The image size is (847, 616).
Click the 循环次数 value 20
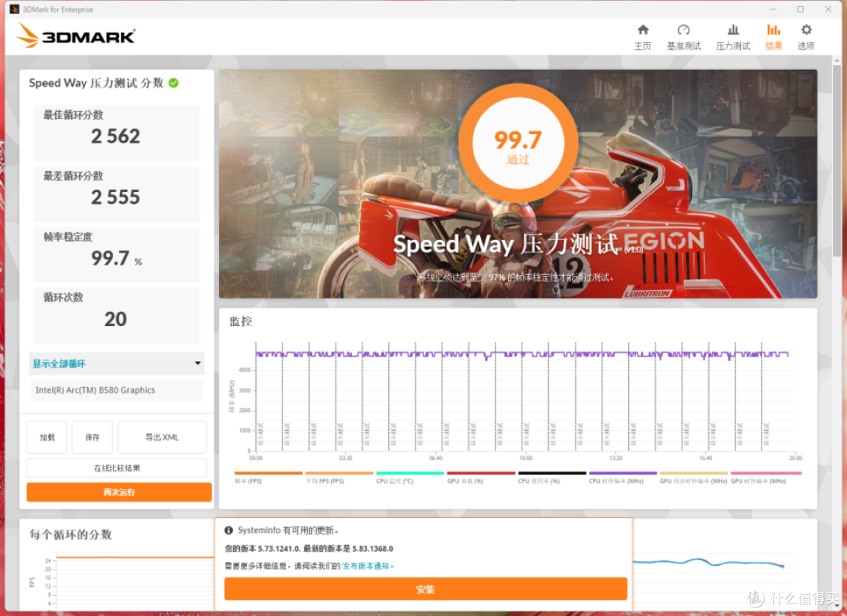point(115,319)
